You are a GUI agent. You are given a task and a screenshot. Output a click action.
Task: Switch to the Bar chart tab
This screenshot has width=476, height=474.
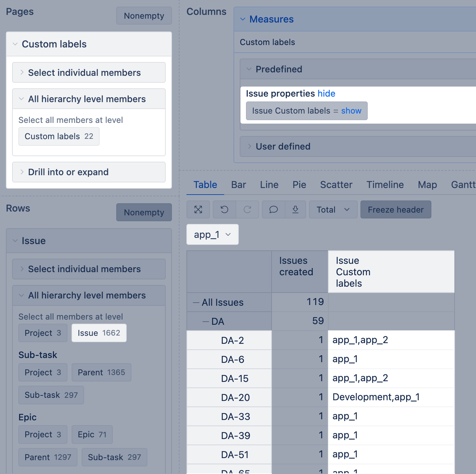238,185
